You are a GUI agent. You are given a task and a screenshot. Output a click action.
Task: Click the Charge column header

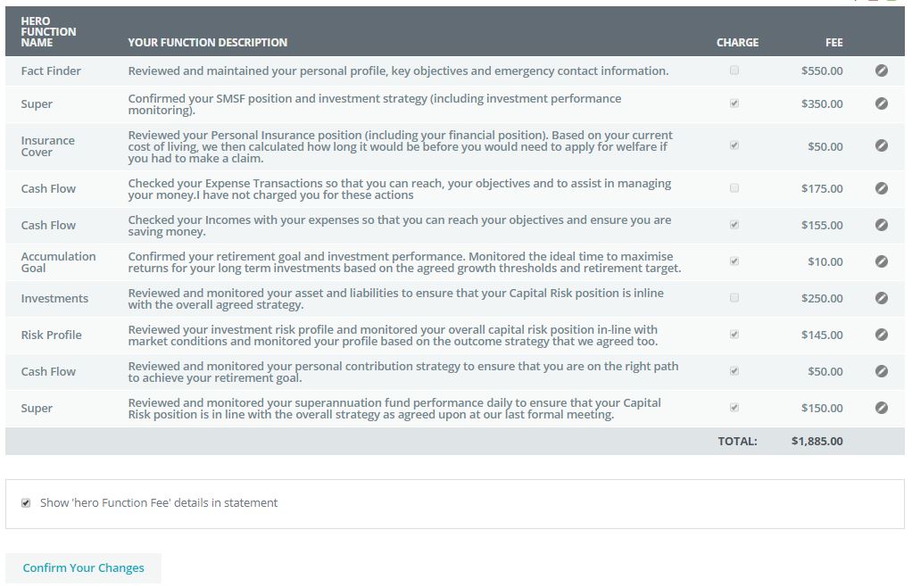[737, 42]
